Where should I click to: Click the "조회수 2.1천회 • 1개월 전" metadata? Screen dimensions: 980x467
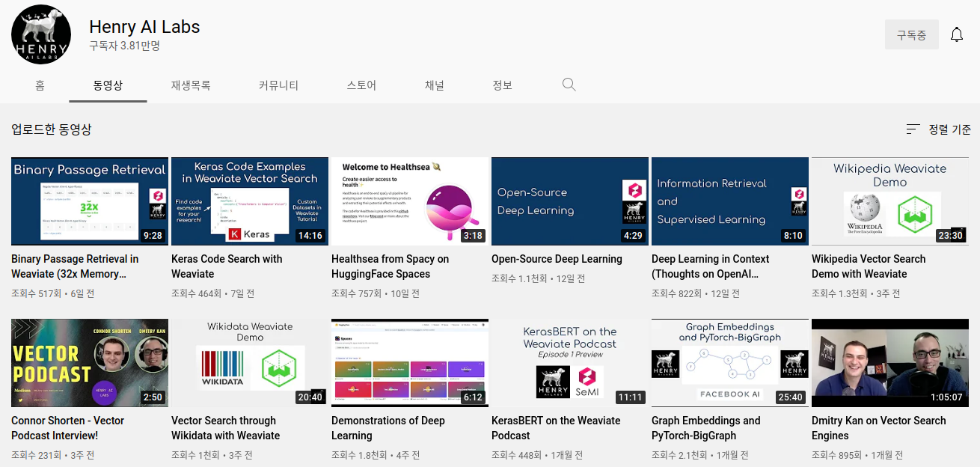point(701,455)
